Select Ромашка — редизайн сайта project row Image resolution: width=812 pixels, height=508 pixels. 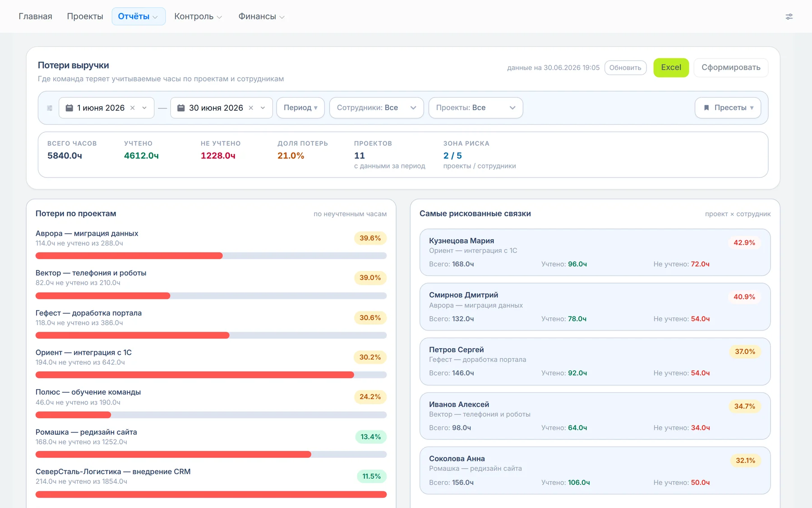tap(211, 443)
